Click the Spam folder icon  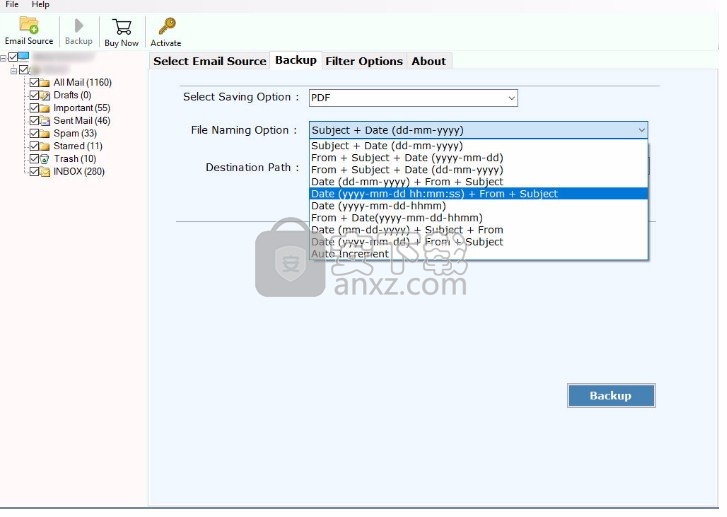coord(45,134)
